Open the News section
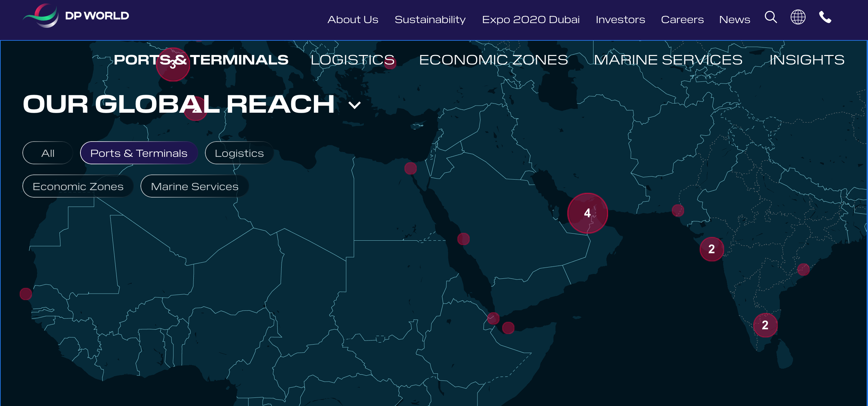The width and height of the screenshot is (868, 406). [x=734, y=20]
